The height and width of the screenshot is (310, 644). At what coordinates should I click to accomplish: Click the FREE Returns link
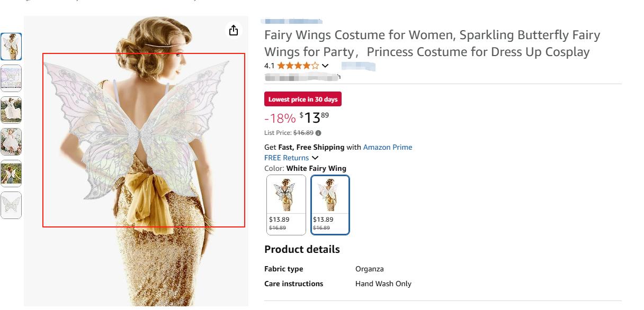point(287,158)
